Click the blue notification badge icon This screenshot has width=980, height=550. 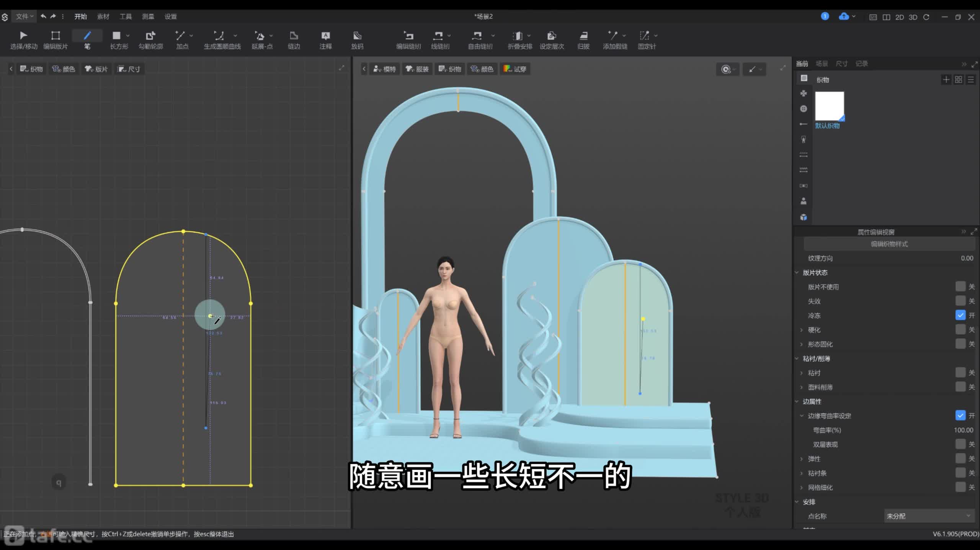(825, 16)
